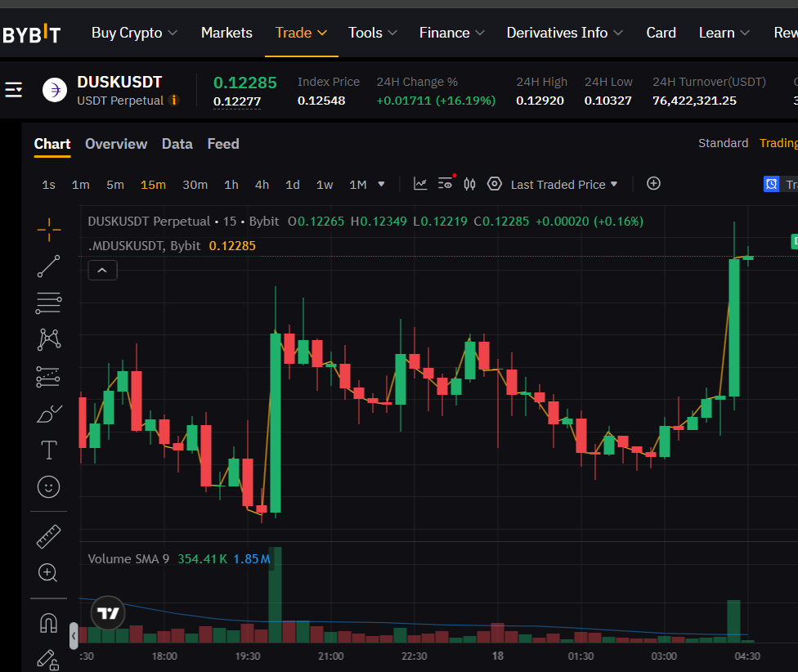Select the 5m timeframe

pyautogui.click(x=115, y=185)
